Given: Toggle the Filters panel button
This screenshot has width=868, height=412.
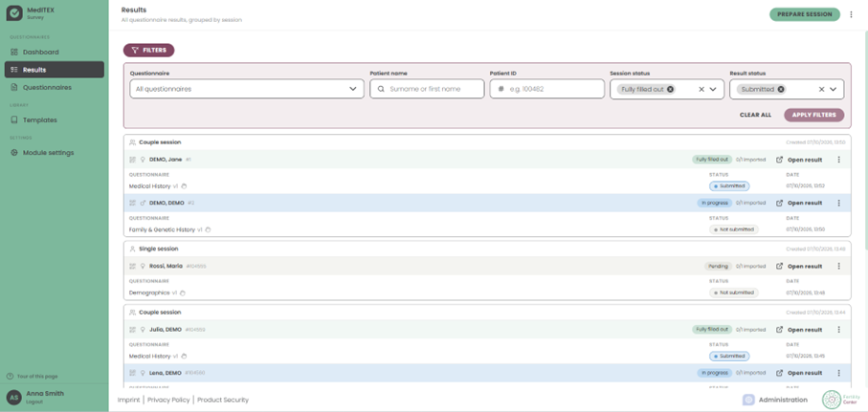Looking at the screenshot, I should (149, 51).
